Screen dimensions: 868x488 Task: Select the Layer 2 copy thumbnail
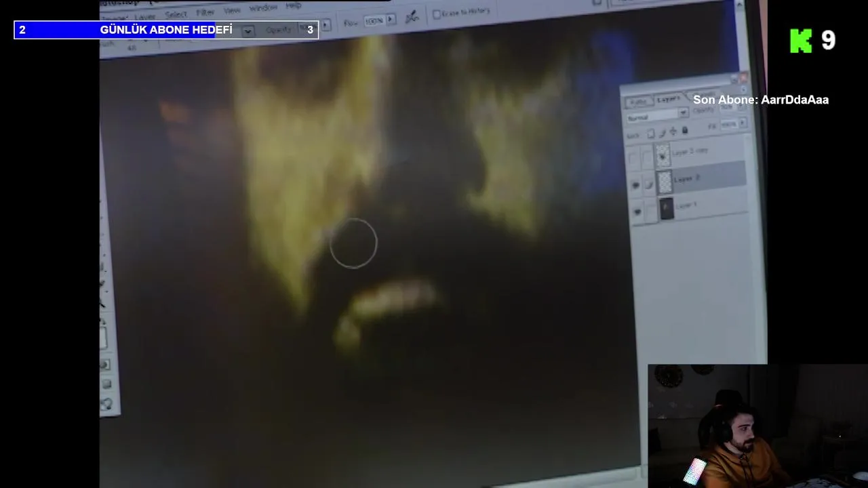point(663,155)
